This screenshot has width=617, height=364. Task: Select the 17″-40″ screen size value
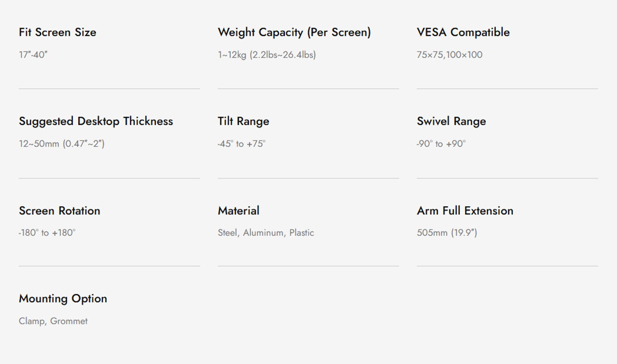point(33,55)
